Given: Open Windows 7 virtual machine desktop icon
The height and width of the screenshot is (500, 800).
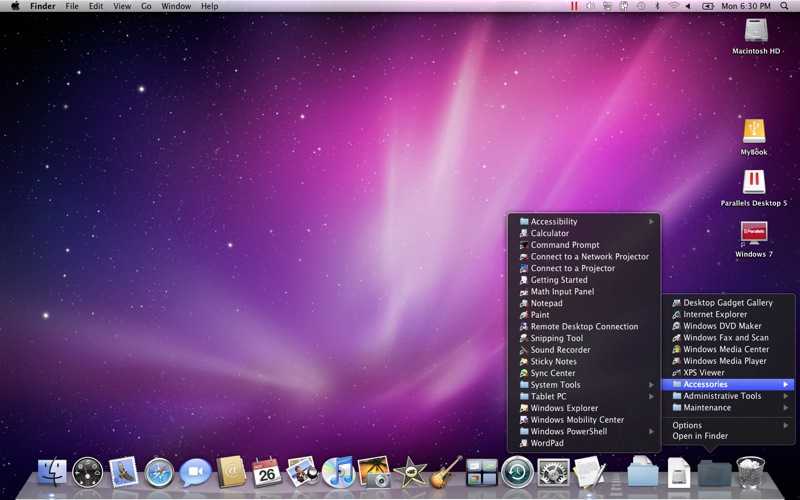Looking at the screenshot, I should point(754,239).
